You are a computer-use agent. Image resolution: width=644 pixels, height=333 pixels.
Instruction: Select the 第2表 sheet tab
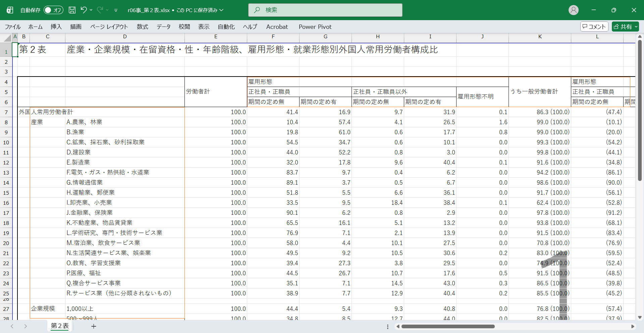[x=60, y=326]
